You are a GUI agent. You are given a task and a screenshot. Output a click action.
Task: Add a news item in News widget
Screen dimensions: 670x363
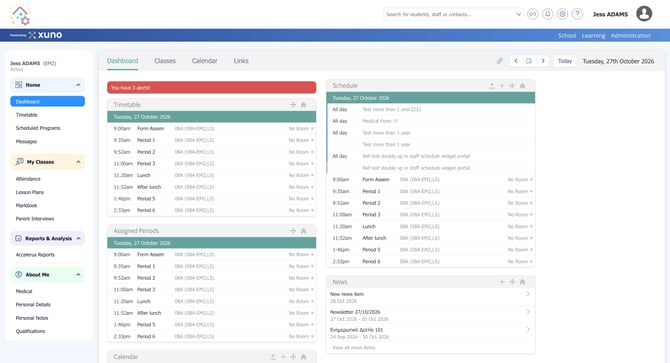pyautogui.click(x=502, y=282)
